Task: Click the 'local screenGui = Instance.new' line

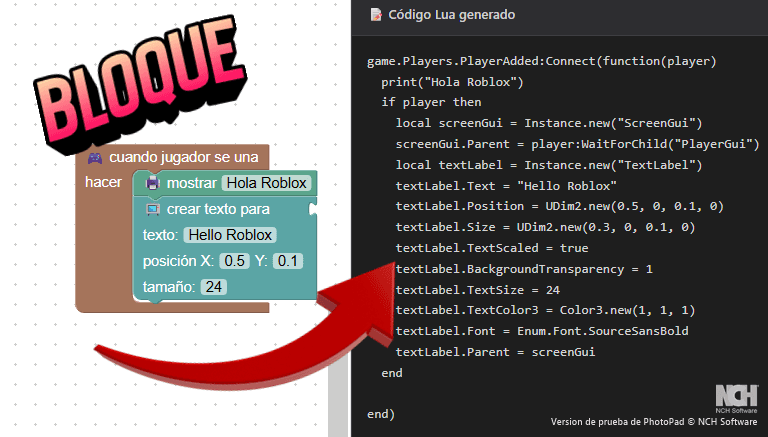Action: [549, 123]
